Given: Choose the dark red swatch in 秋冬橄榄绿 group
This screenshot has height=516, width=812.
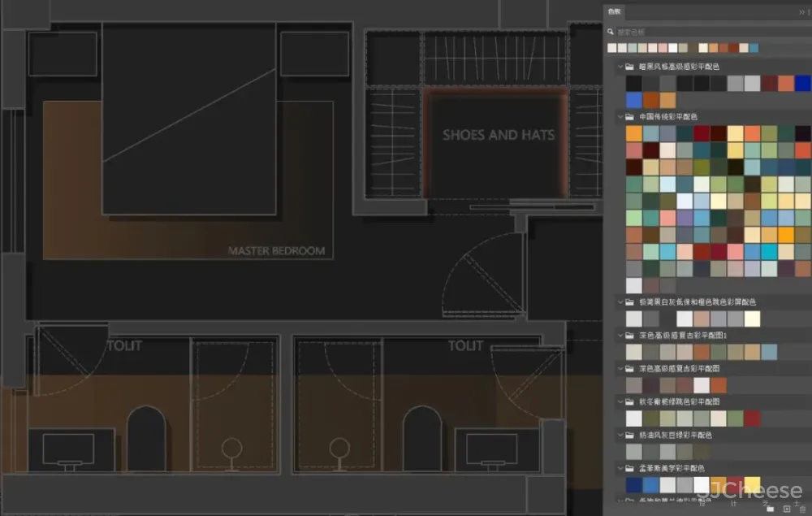Looking at the screenshot, I should pyautogui.click(x=752, y=418).
